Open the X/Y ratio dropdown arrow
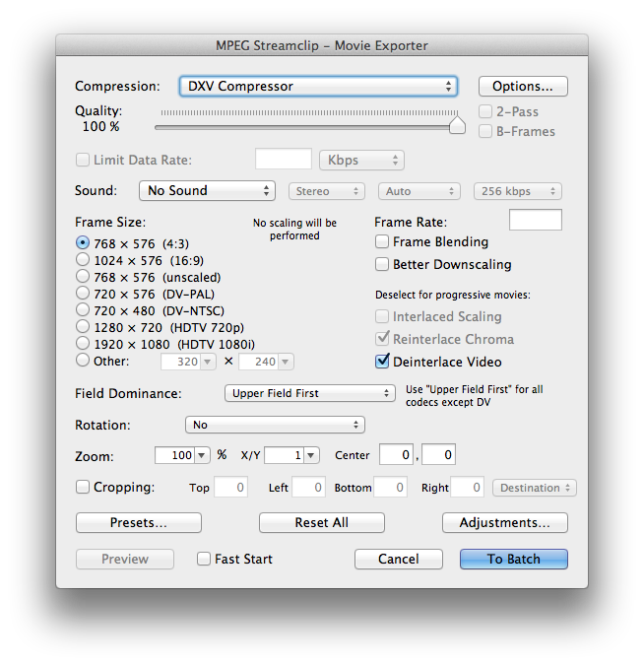This screenshot has width=644, height=666. 311,456
